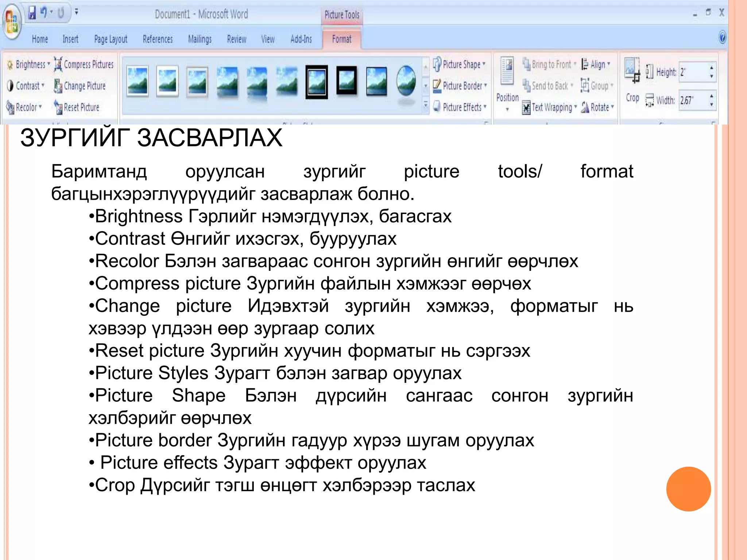Click the Office button logo
747x560 pixels.
click(x=12, y=23)
